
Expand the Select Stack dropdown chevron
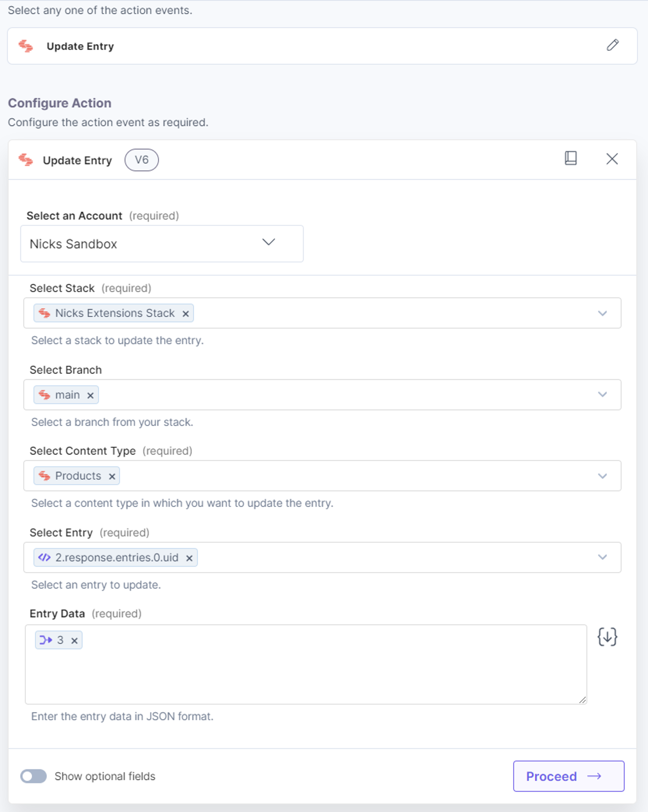tap(602, 313)
